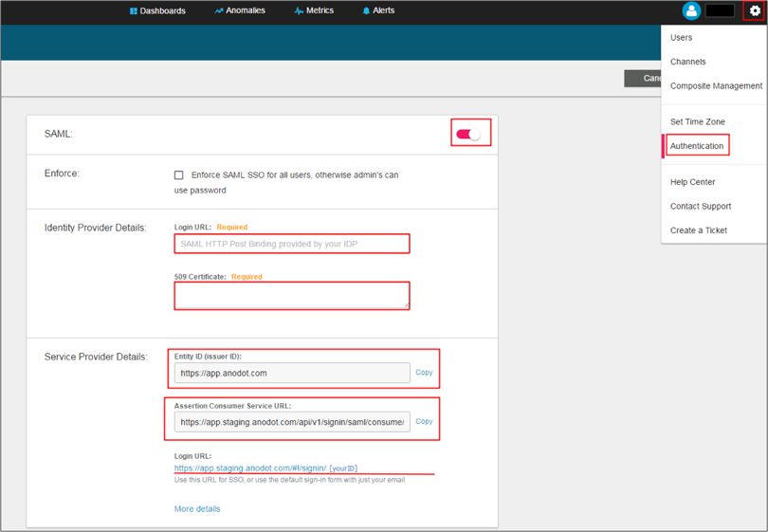Click the Anomalies chart icon
The image size is (768, 532).
[219, 11]
